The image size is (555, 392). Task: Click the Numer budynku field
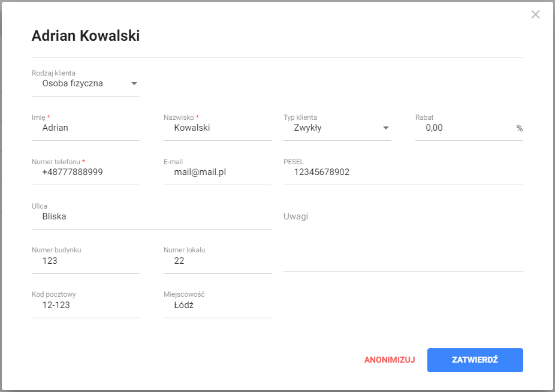point(85,261)
